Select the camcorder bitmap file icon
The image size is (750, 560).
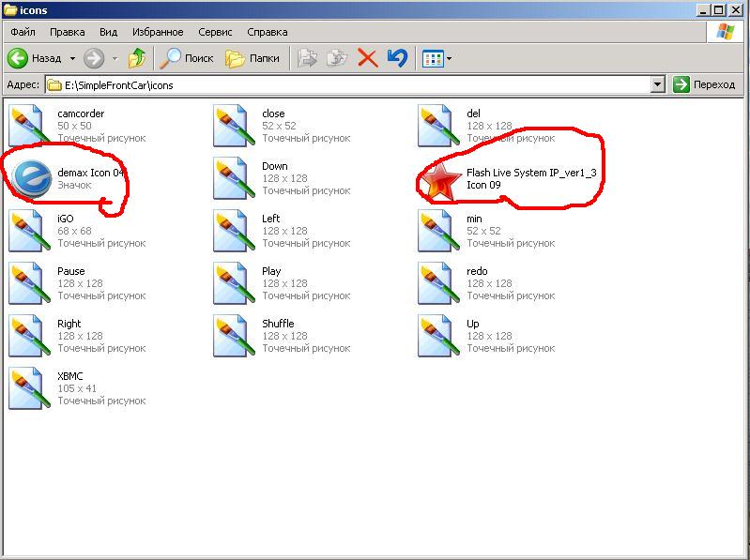click(x=28, y=126)
